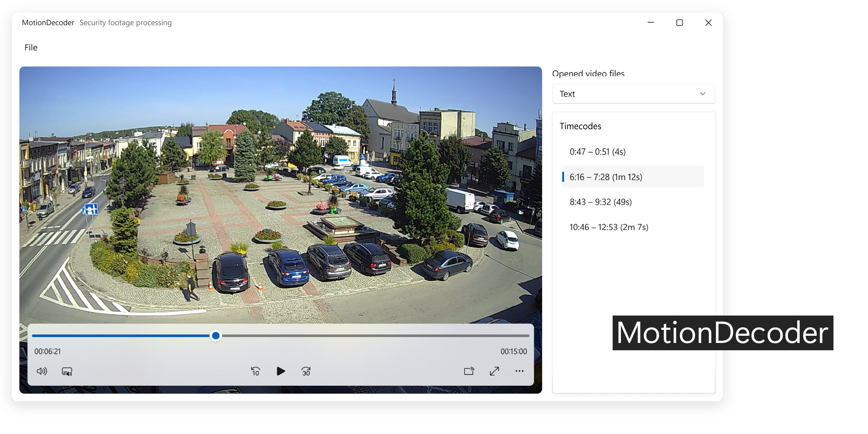Click the blue seek bar thumb
The image size is (868, 434).
(216, 336)
